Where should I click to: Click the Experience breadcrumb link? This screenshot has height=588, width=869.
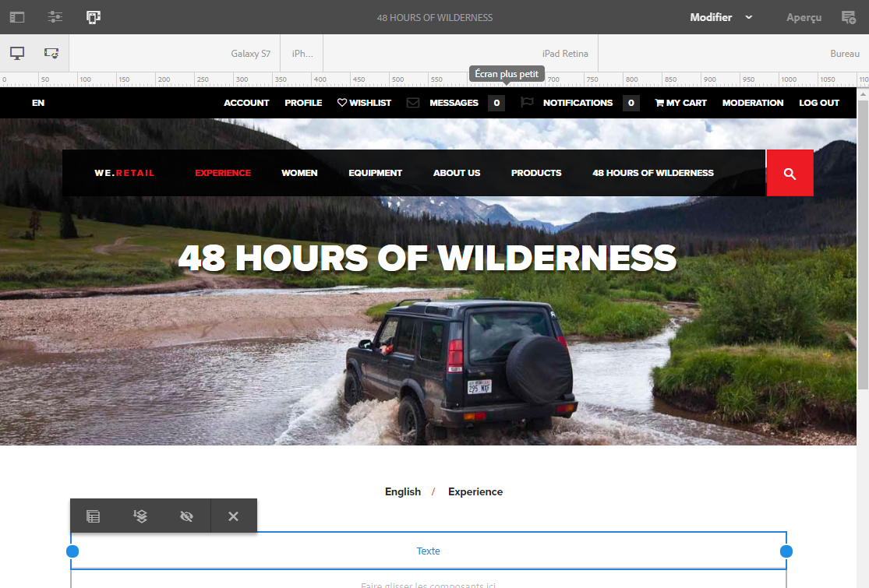click(x=475, y=491)
